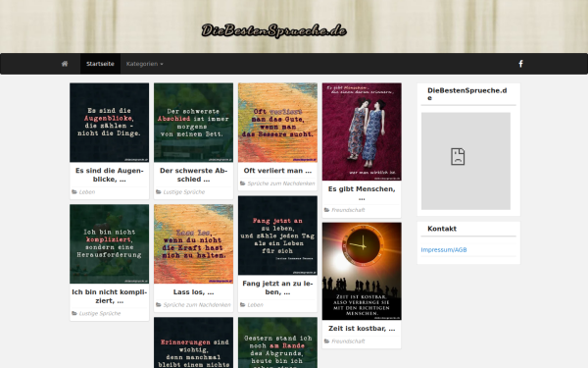Select the Startseite nav item
This screenshot has height=368, width=588.
[x=100, y=64]
